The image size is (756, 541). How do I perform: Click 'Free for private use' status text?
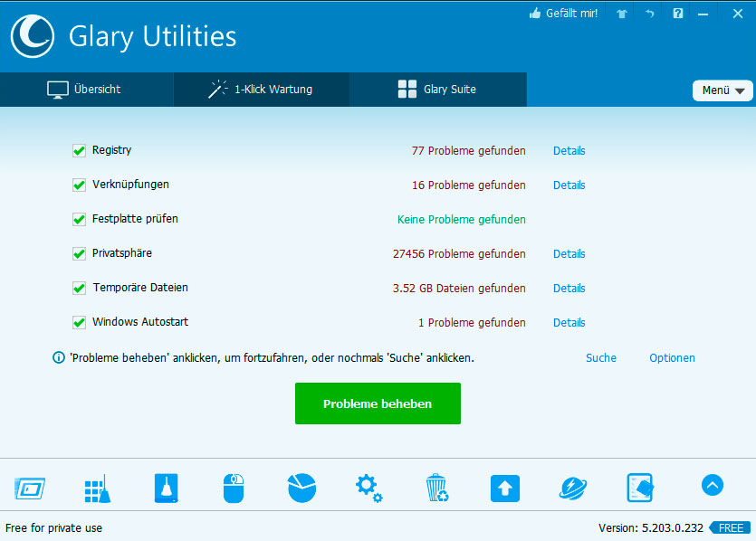tap(54, 528)
